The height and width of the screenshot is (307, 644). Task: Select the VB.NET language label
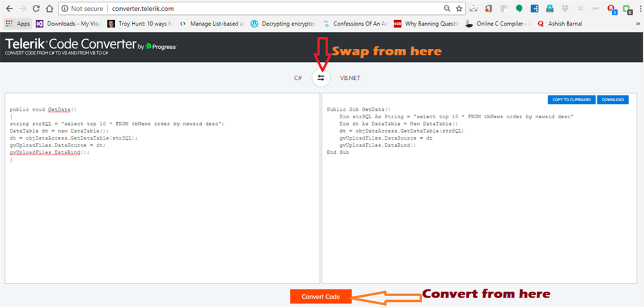click(350, 78)
